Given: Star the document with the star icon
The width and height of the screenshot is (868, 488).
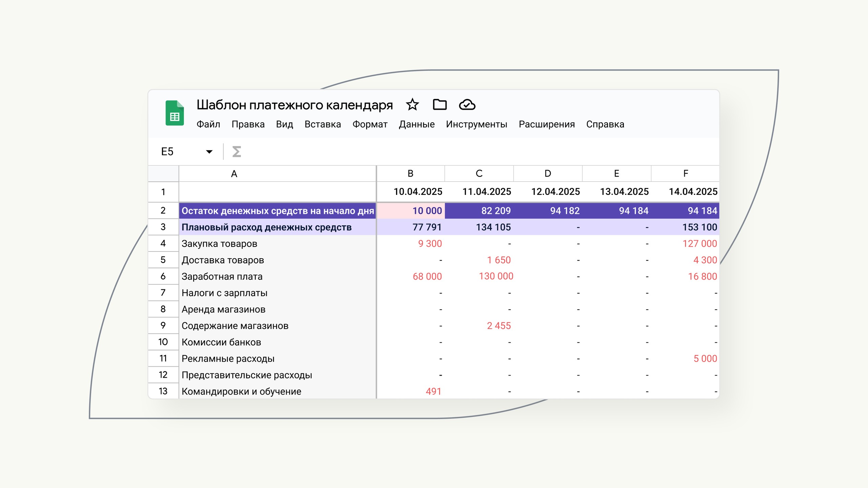Looking at the screenshot, I should pyautogui.click(x=412, y=105).
